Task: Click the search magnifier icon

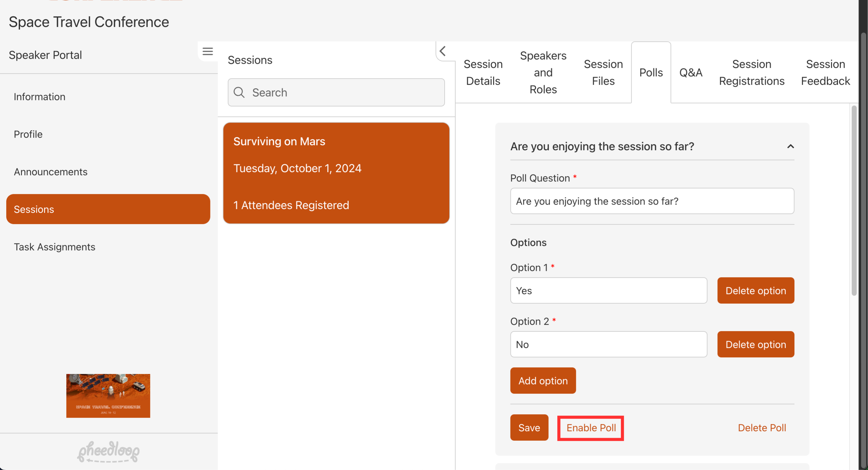Action: [x=239, y=92]
